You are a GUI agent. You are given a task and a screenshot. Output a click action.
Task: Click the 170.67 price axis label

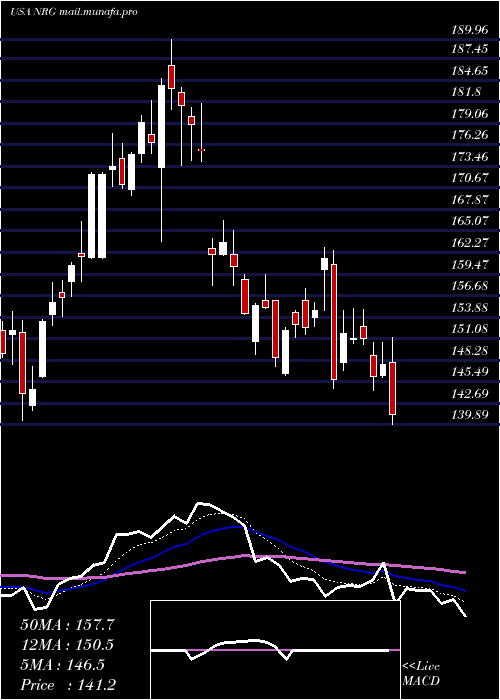tap(469, 178)
